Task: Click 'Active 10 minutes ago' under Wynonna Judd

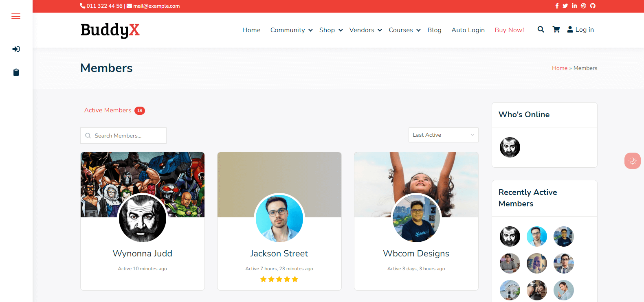Action: [x=143, y=269]
